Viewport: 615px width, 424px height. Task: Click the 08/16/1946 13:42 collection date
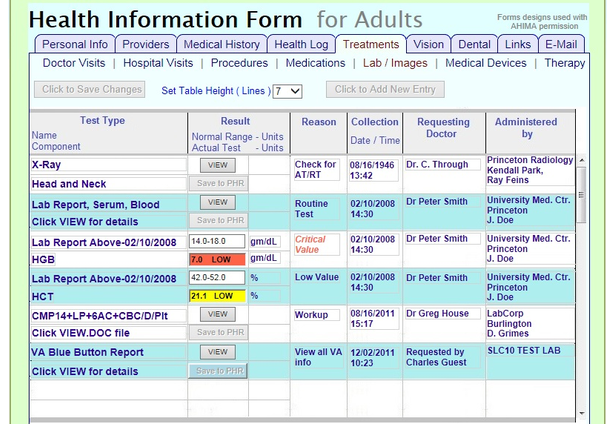[x=374, y=170]
